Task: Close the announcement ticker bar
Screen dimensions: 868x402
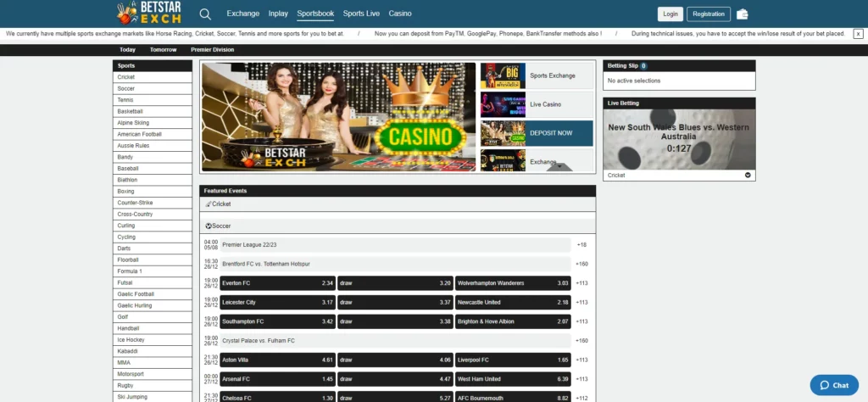Action: [858, 34]
